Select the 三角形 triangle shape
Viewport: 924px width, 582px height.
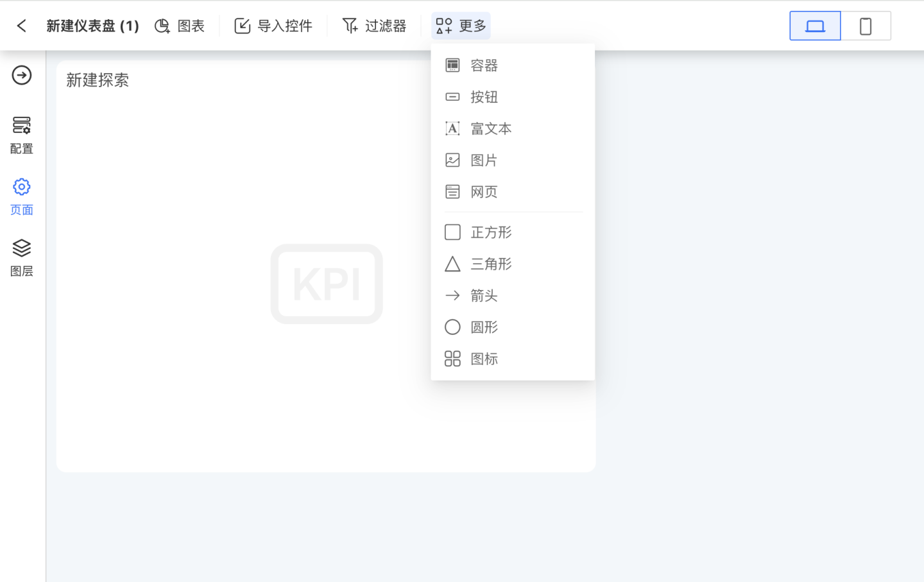coord(490,264)
